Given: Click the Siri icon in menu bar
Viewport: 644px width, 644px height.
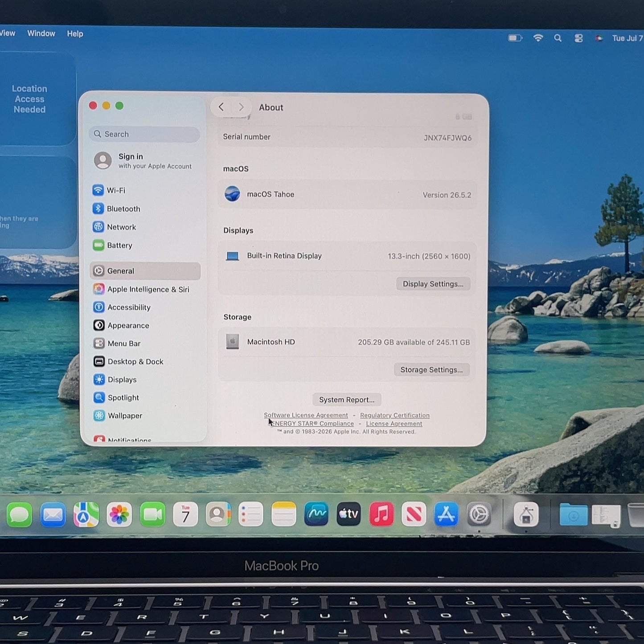Looking at the screenshot, I should tap(599, 38).
